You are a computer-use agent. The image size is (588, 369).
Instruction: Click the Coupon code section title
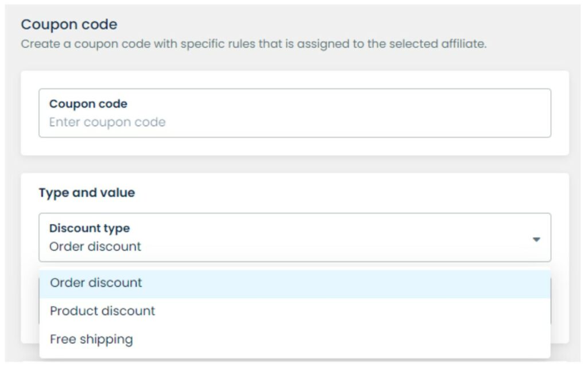click(69, 25)
